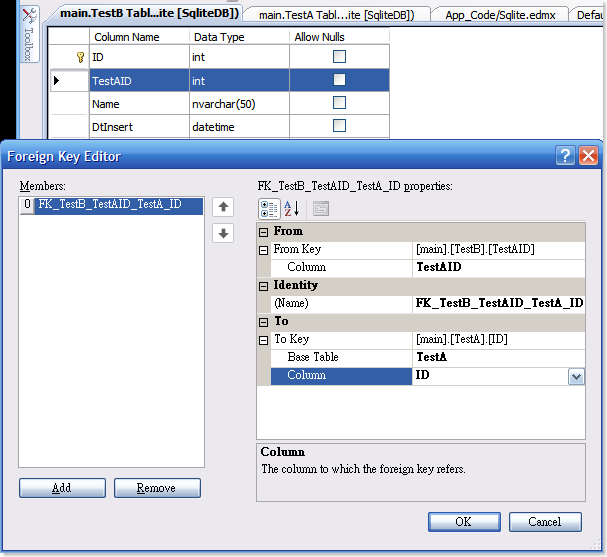The width and height of the screenshot is (607, 557).
Task: Collapse the To category
Action: point(264,322)
